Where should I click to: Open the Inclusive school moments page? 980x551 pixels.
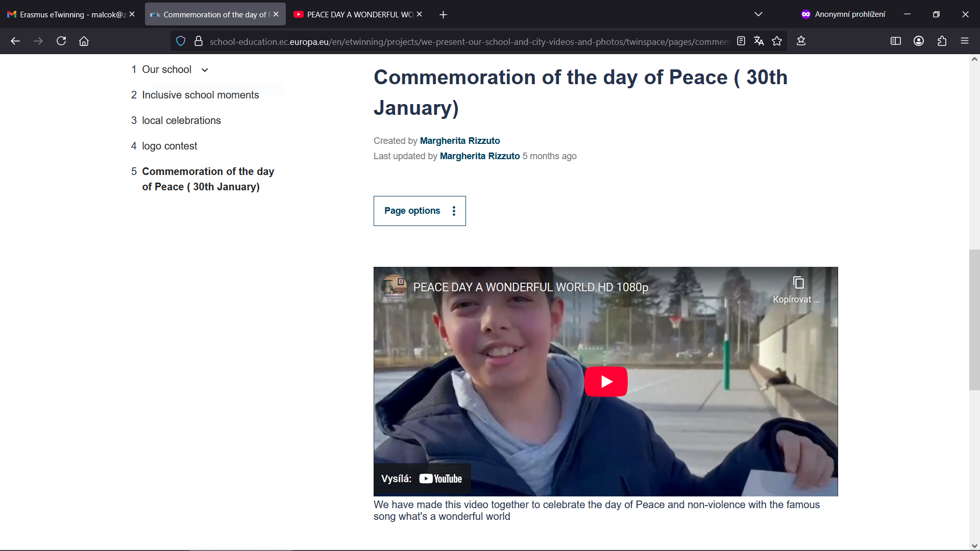coord(200,95)
